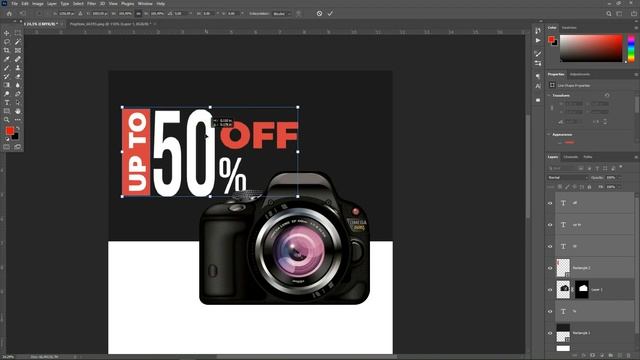Screen dimensions: 640x360
Task: Commit the transform with the checkmark
Action: click(330, 13)
